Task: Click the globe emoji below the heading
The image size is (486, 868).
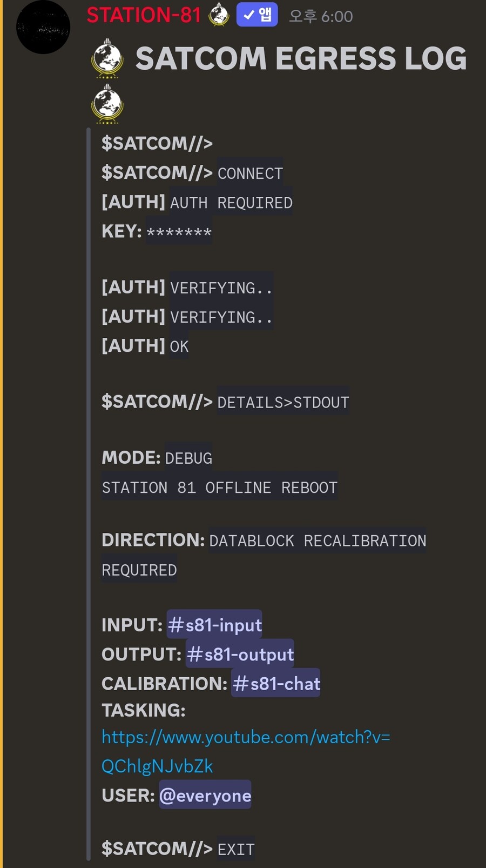Action: [107, 103]
